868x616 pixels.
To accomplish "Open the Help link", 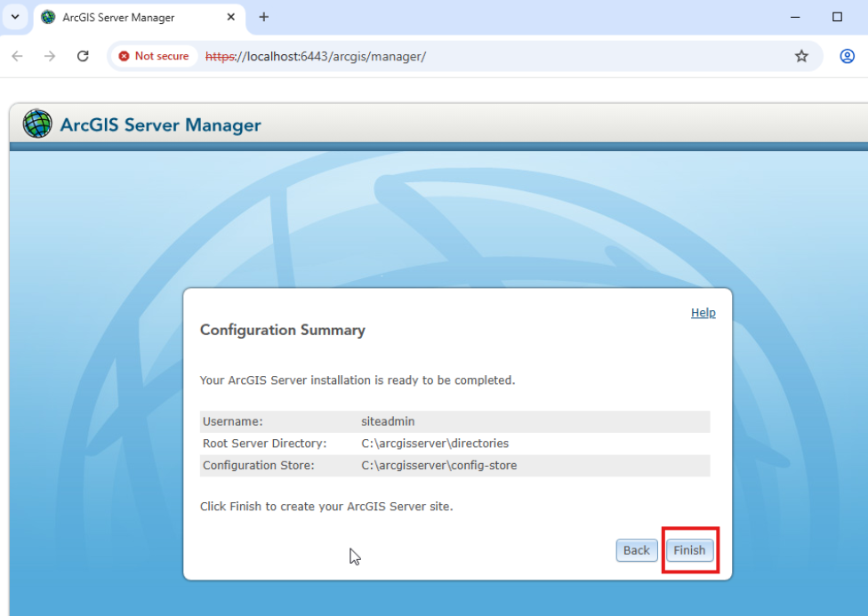I will (703, 313).
